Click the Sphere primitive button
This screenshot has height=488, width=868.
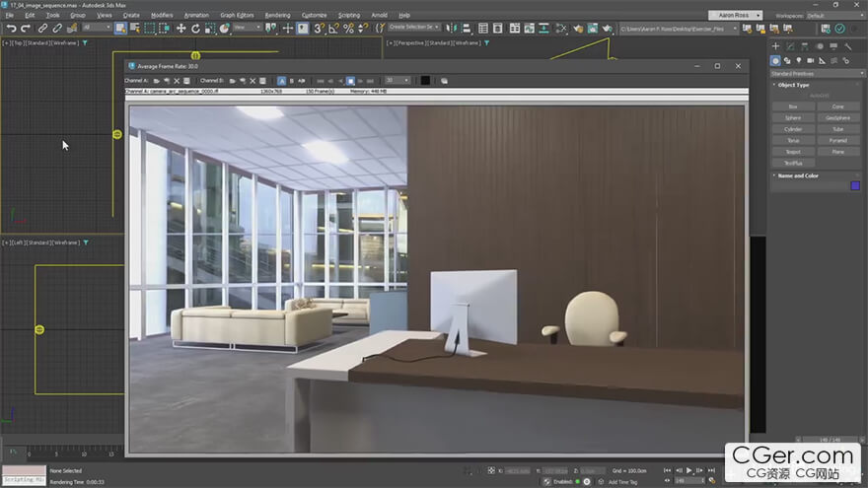[x=793, y=118]
